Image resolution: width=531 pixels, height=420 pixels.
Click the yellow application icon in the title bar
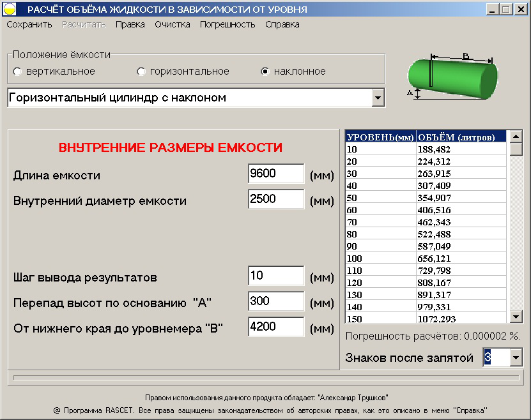(x=10, y=8)
